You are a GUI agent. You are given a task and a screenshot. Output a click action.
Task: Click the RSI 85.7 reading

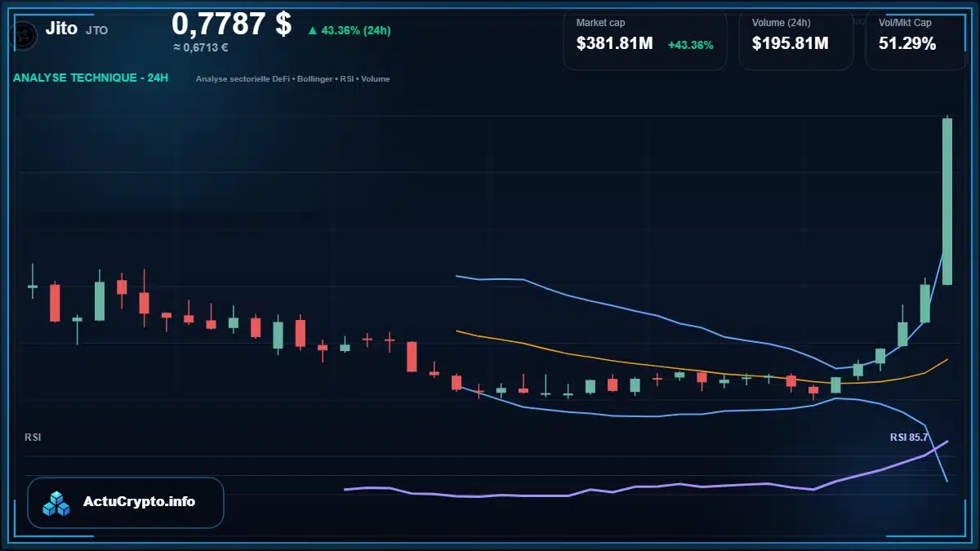click(909, 438)
